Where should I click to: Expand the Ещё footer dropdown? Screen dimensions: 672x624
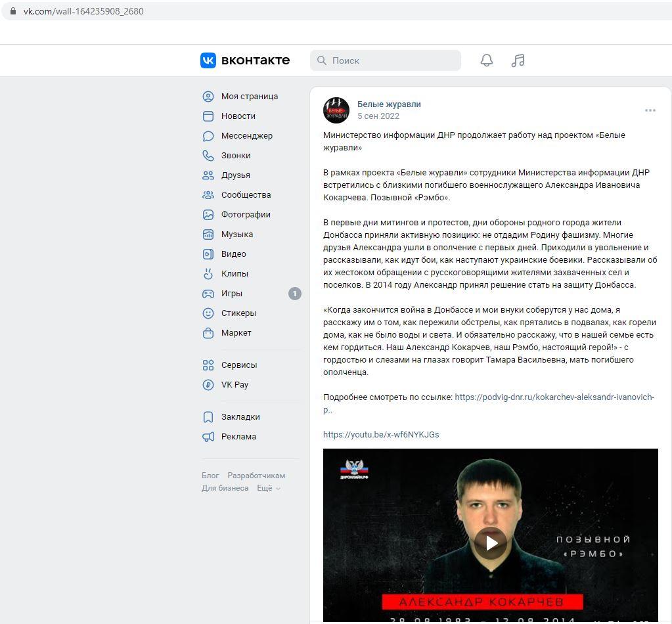269,488
